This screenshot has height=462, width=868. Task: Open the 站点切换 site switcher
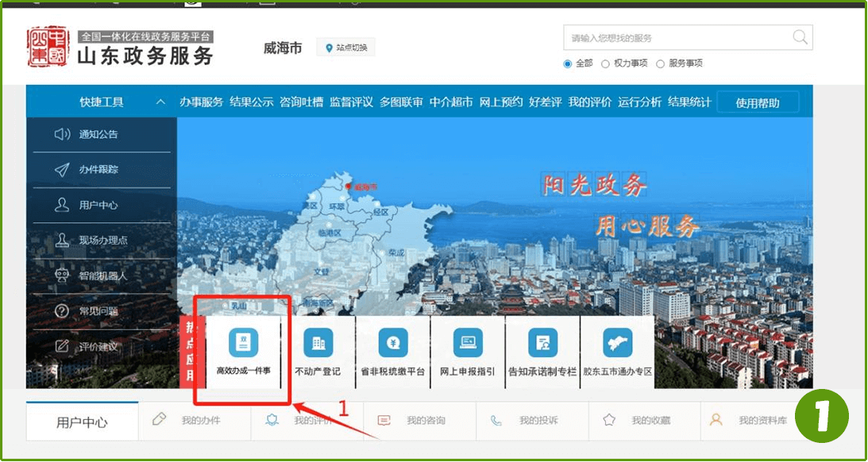pyautogui.click(x=346, y=48)
